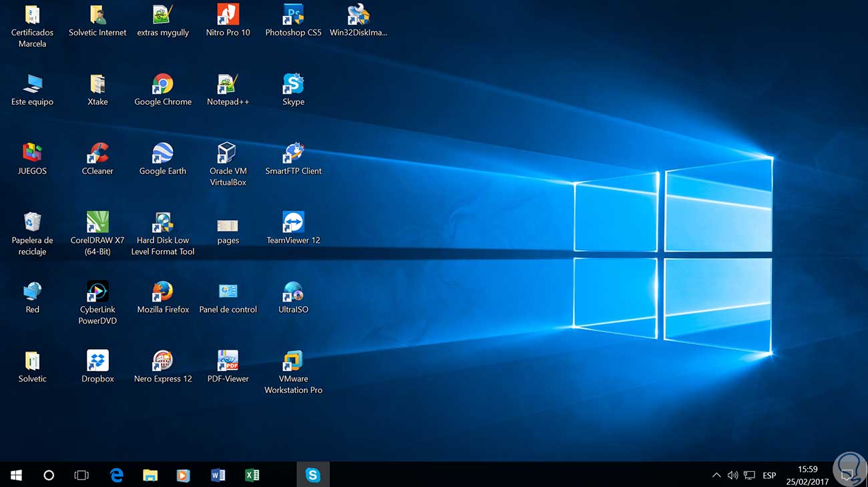This screenshot has height=487, width=868.
Task: Open Word from the taskbar
Action: [218, 475]
